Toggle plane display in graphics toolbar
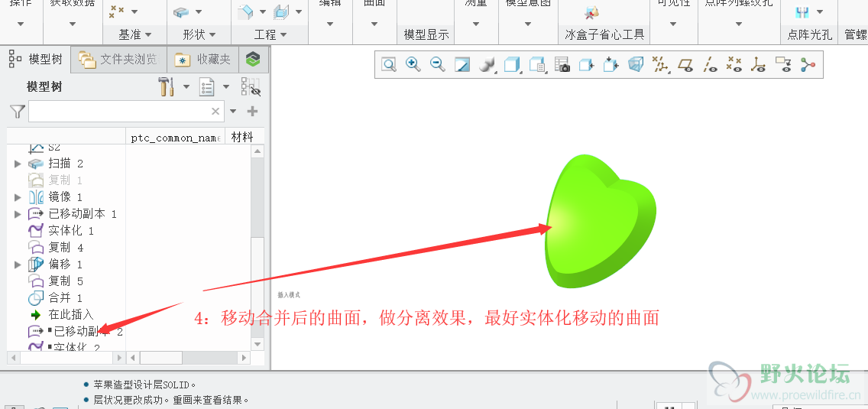This screenshot has height=409, width=868. (x=686, y=65)
